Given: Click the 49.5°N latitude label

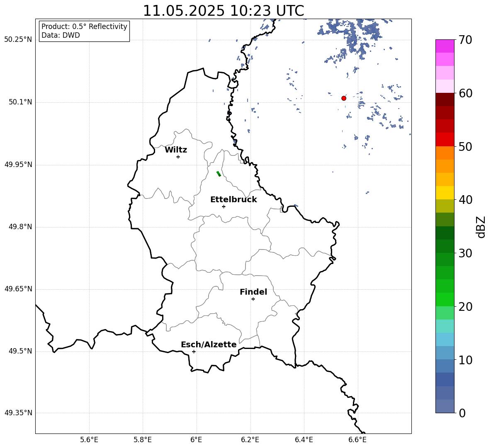Looking at the screenshot, I should pos(20,351).
